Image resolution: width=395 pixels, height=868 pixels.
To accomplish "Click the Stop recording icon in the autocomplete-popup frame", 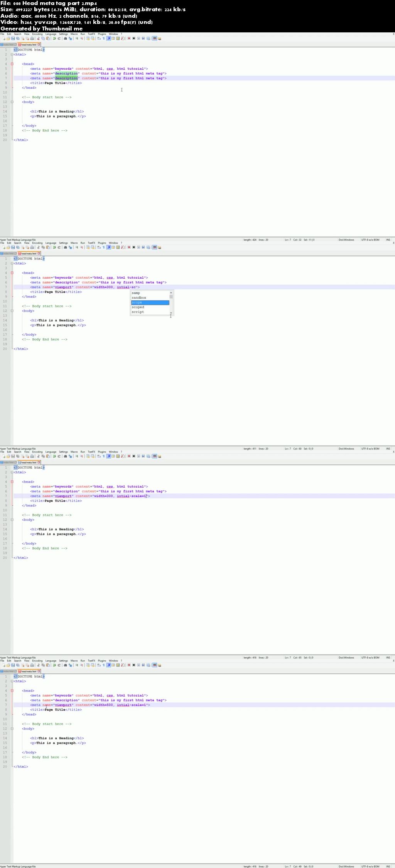I will coord(134,247).
